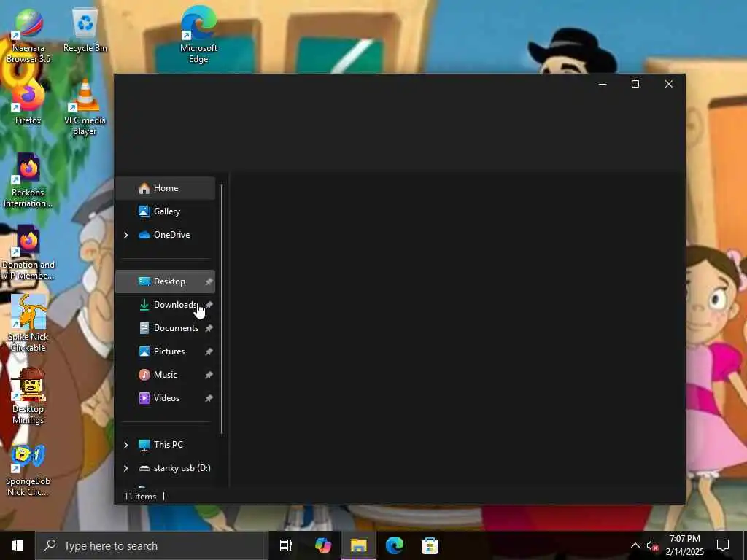Viewport: 747px width, 560px height.
Task: Expand the stanky usb (D:) chevron
Action: click(x=125, y=468)
